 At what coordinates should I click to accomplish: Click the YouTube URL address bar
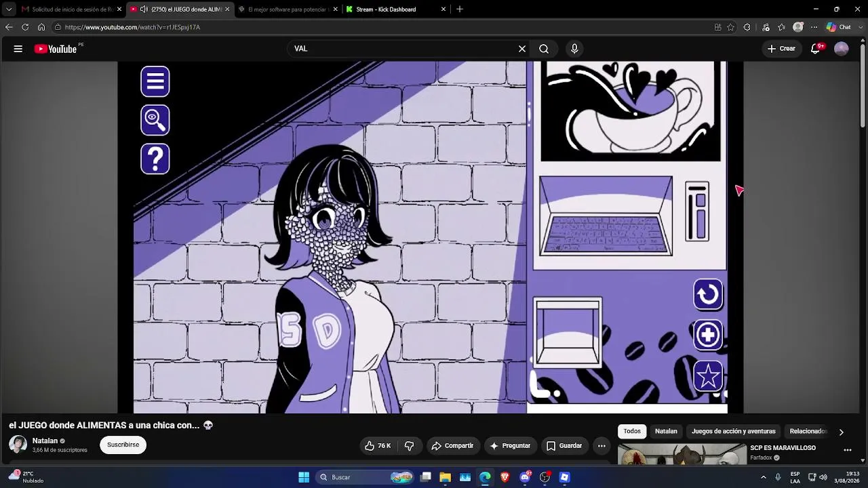coord(380,27)
